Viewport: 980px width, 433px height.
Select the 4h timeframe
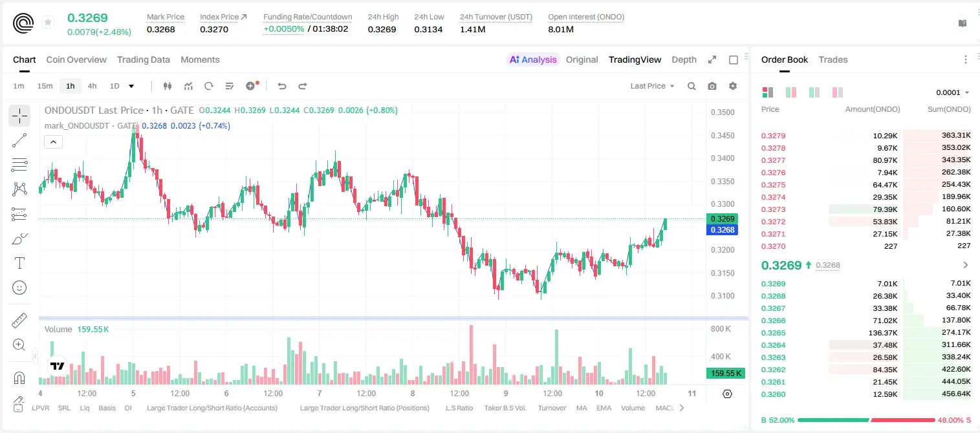click(93, 86)
